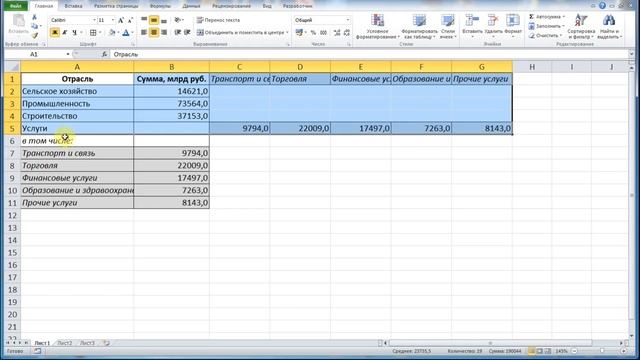Image resolution: width=640 pixels, height=360 pixels.
Task: Increase indent icon in alignment group
Action: [x=187, y=32]
